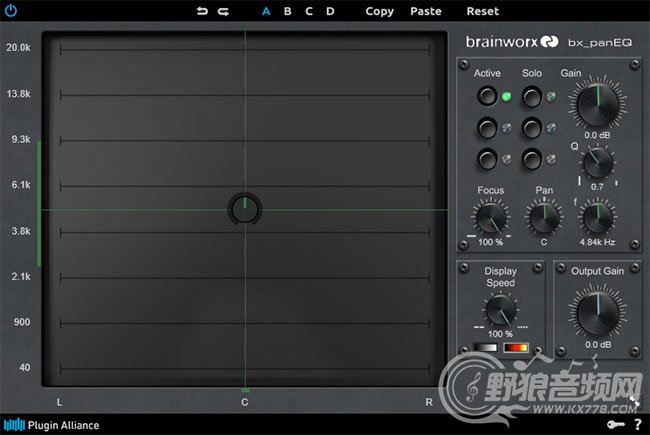Screen dimensions: 650x435
Task: Click the Pan value C readout
Action: [543, 242]
